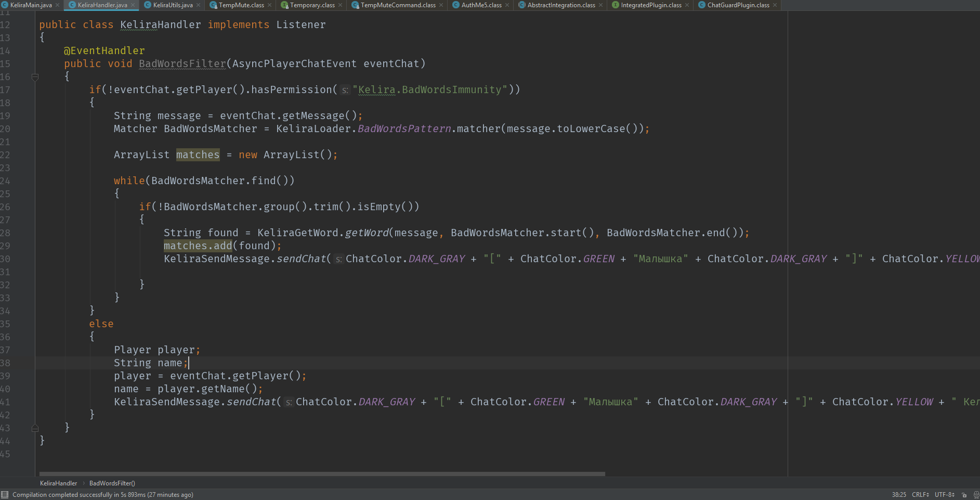
Task: Click the class icon on KeliraMain.java tab
Action: [5, 5]
